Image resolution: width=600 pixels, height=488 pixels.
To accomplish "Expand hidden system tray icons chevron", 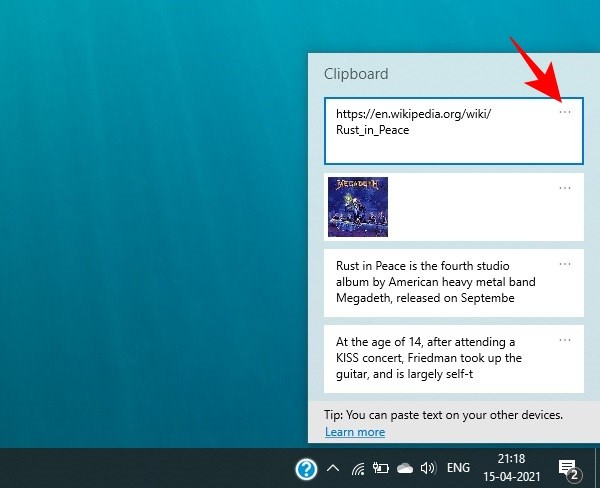I will pyautogui.click(x=333, y=468).
